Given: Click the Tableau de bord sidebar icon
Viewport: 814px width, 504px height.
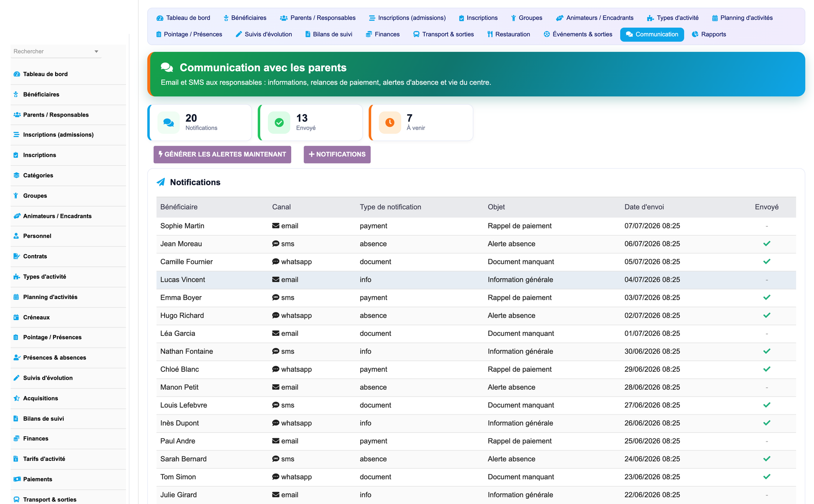Looking at the screenshot, I should click(x=17, y=74).
